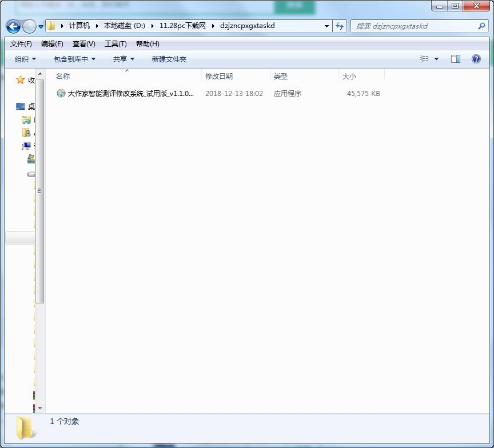Open the 组织 dropdown
Screen dimensions: 494x448
(x=25, y=59)
